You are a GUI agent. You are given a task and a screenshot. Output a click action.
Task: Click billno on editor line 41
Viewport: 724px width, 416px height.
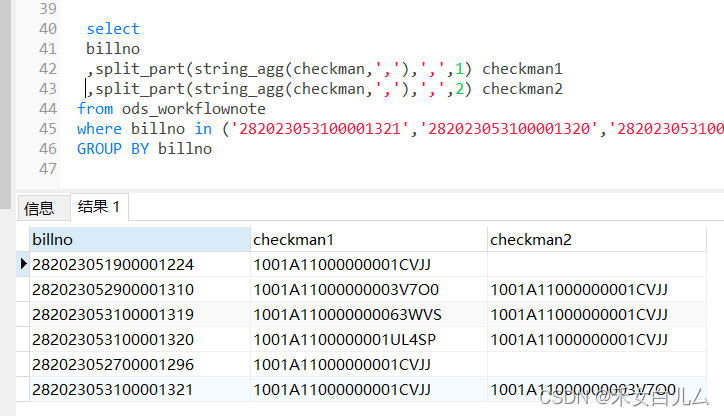[113, 48]
